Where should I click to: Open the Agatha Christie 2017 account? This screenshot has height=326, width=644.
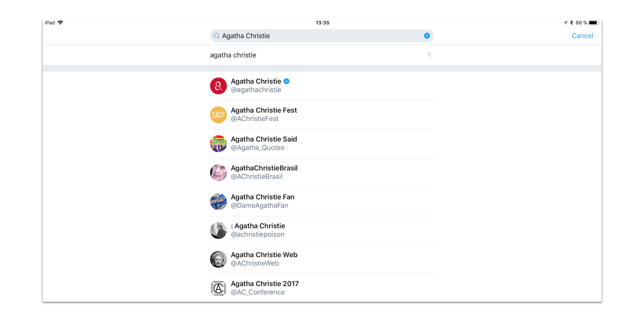coord(322,288)
